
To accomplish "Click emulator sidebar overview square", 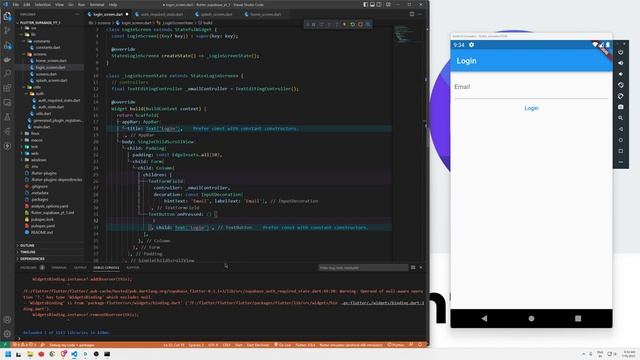I will click(x=620, y=151).
